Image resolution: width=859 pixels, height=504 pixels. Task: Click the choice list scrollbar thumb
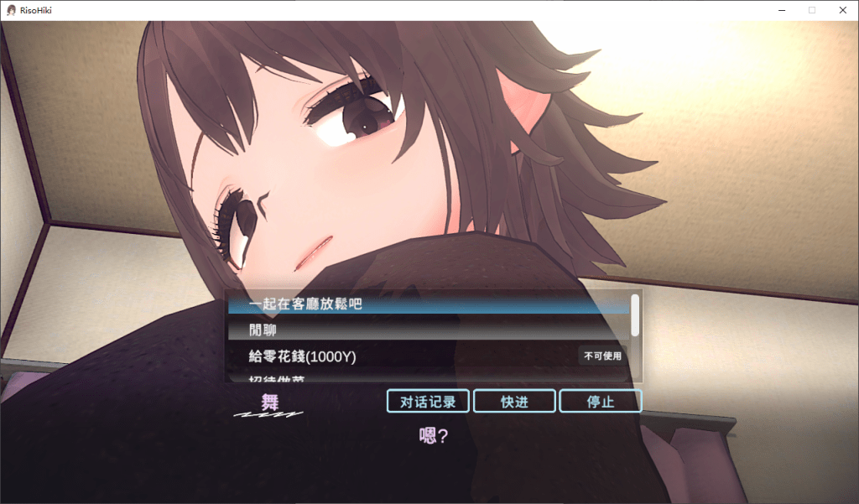click(x=635, y=315)
